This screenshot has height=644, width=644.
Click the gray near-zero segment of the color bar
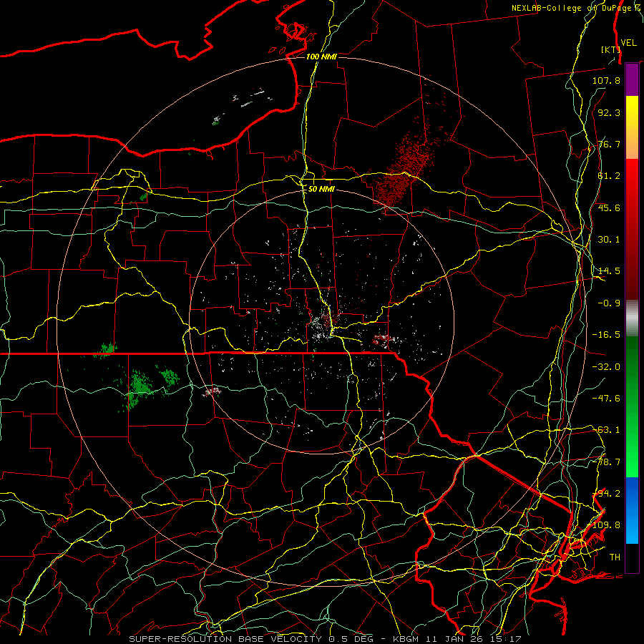pyautogui.click(x=632, y=318)
